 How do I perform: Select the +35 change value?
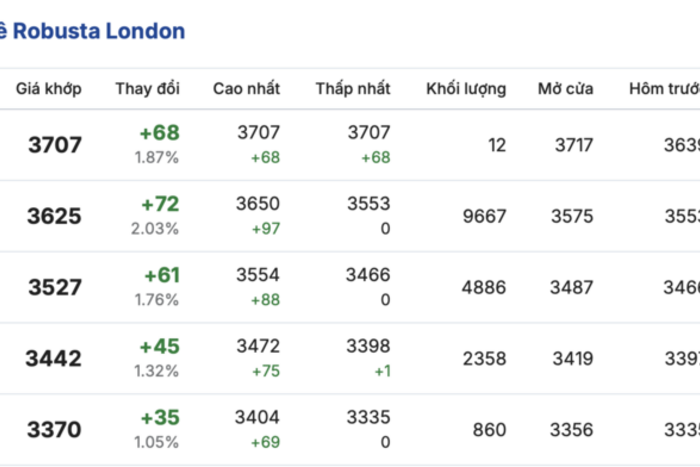coord(160,418)
